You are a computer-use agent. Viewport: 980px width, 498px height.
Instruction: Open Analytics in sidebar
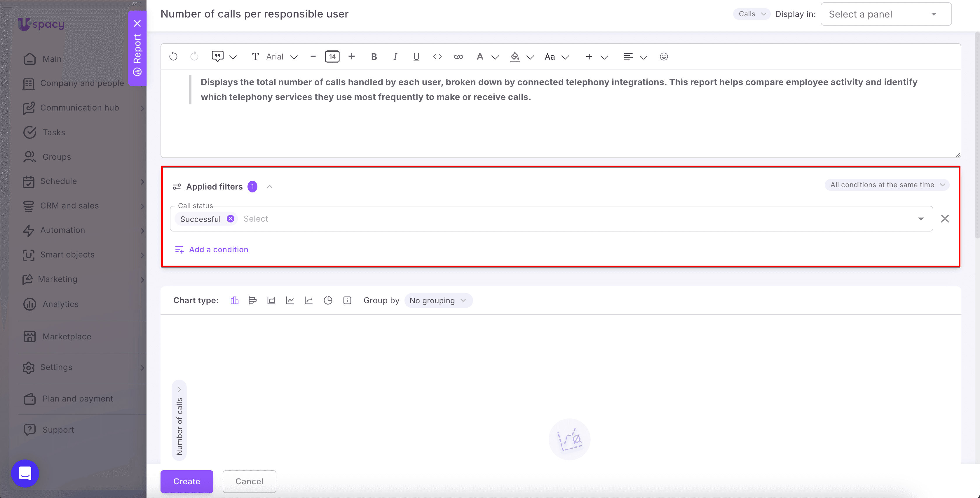point(60,304)
